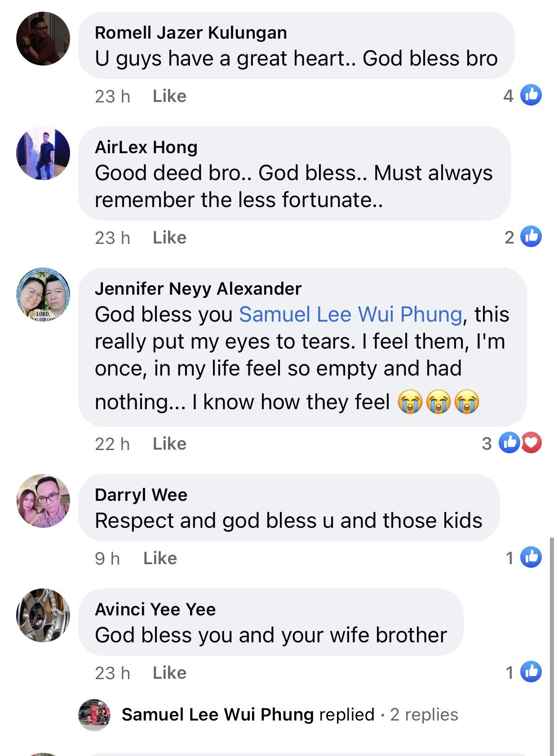Tap Darryl Wee's profile photo

tap(43, 501)
